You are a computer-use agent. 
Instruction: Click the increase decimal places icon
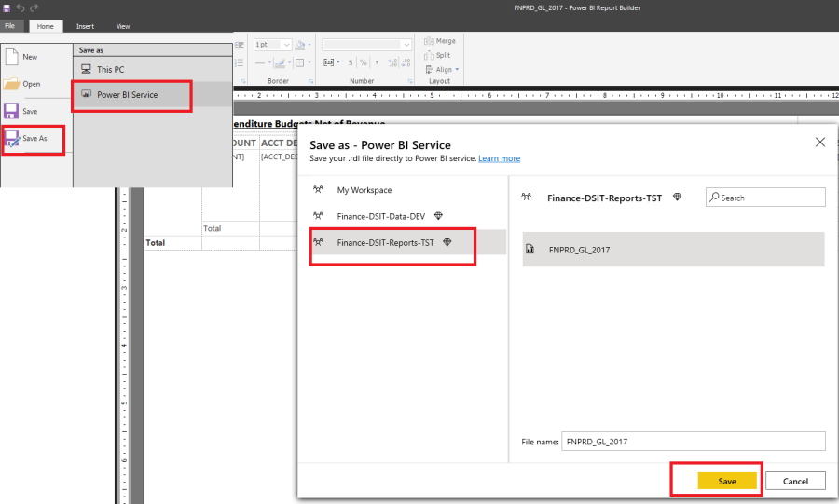(x=392, y=62)
